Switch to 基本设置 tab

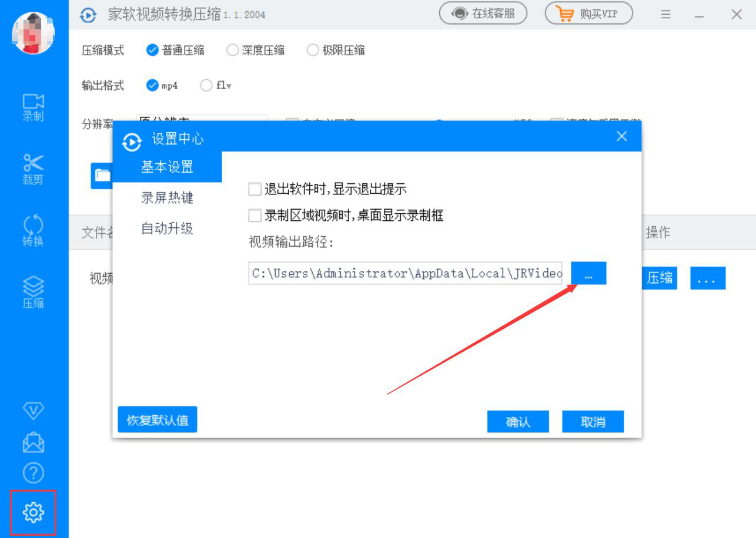167,167
